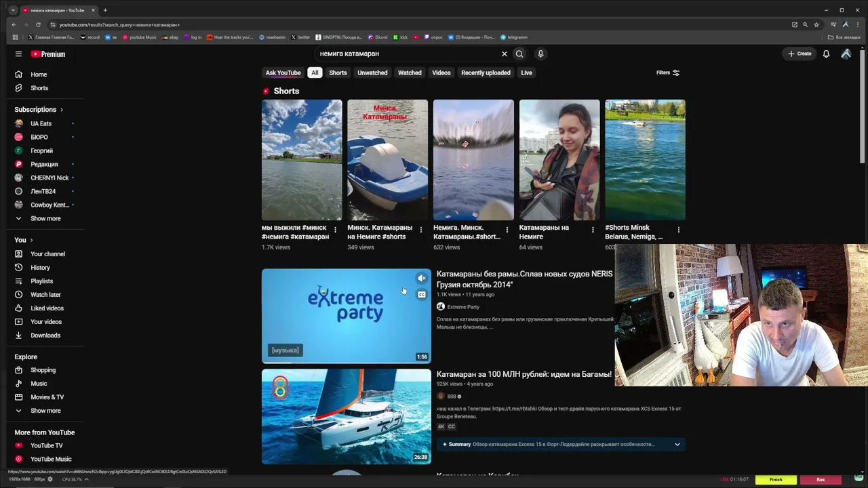Click the page's vertical scrollbar

tap(863, 105)
